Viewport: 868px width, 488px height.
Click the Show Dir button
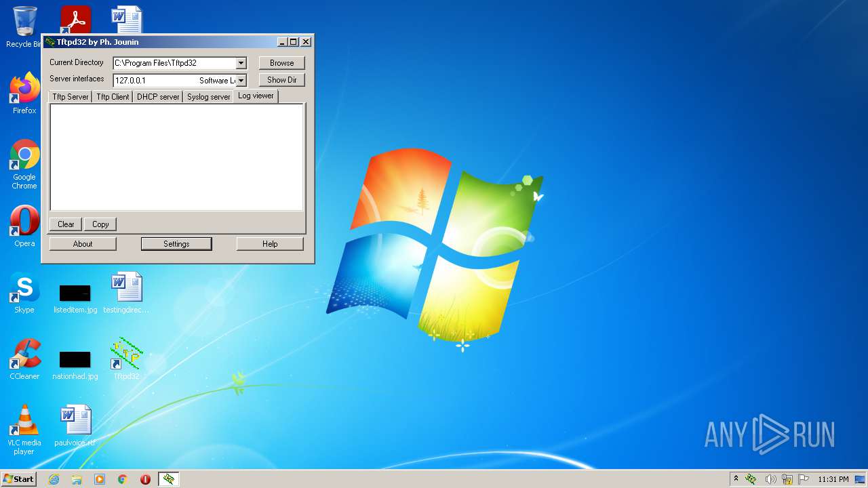coord(282,80)
